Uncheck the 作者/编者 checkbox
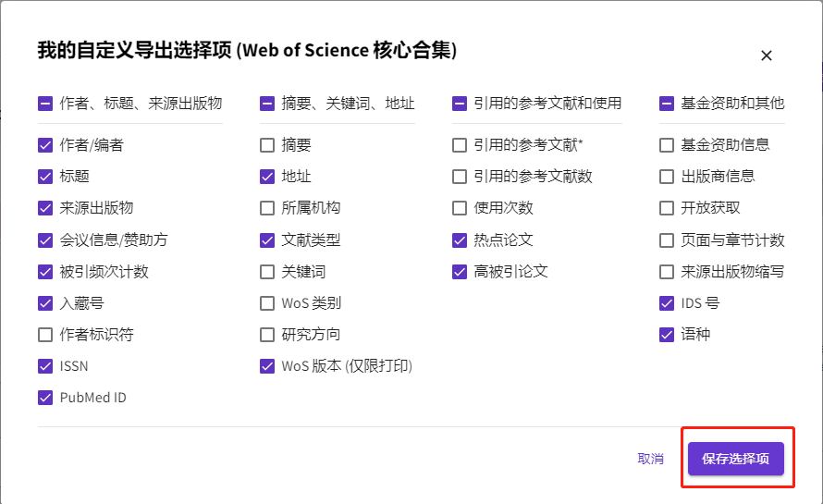The height and width of the screenshot is (504, 823). point(45,145)
